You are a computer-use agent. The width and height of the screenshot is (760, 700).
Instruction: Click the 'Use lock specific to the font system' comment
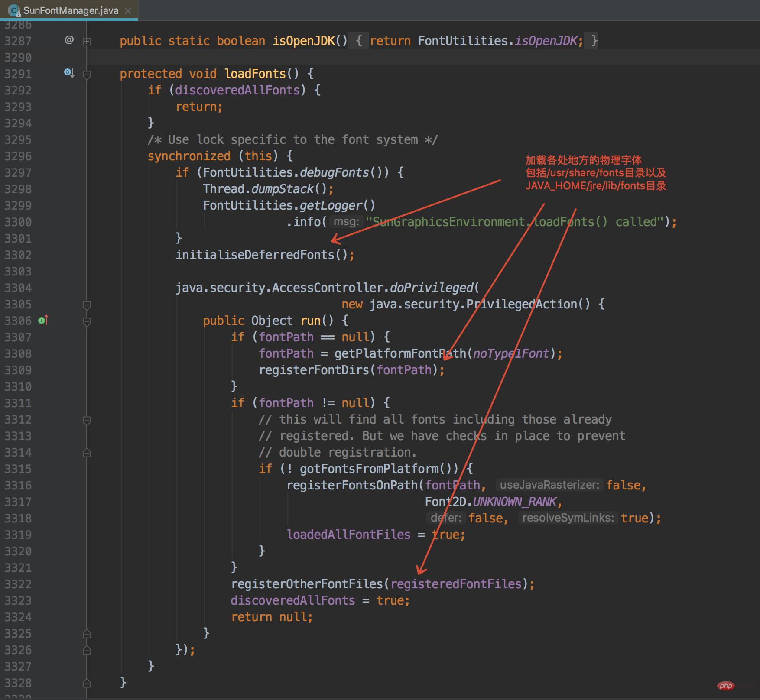(x=293, y=139)
